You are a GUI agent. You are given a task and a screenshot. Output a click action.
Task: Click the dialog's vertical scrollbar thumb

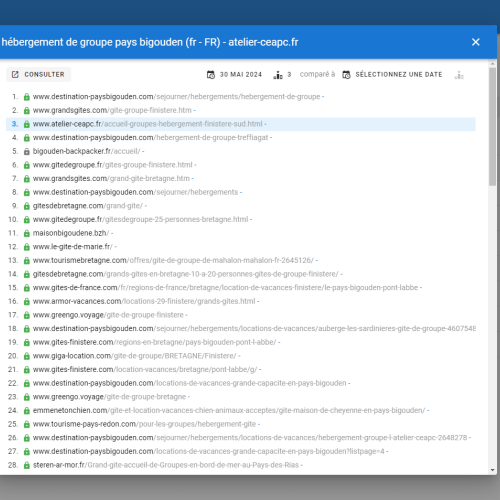coord(493,127)
